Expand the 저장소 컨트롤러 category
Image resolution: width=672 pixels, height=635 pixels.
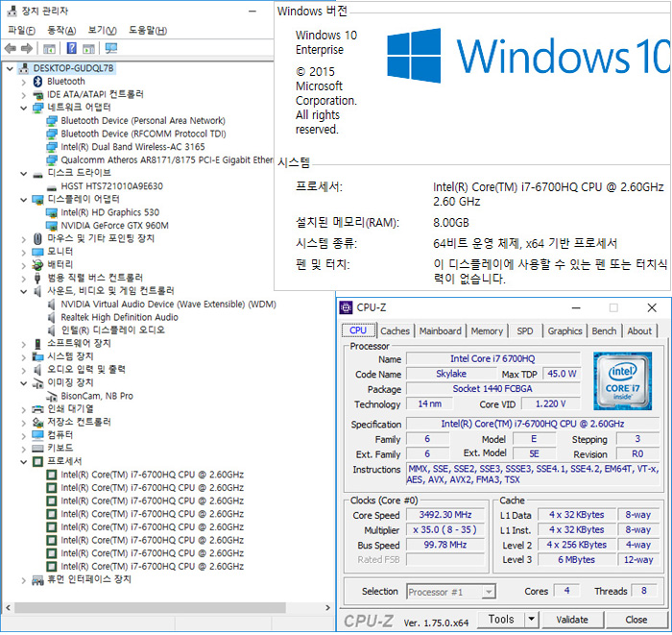[x=24, y=423]
